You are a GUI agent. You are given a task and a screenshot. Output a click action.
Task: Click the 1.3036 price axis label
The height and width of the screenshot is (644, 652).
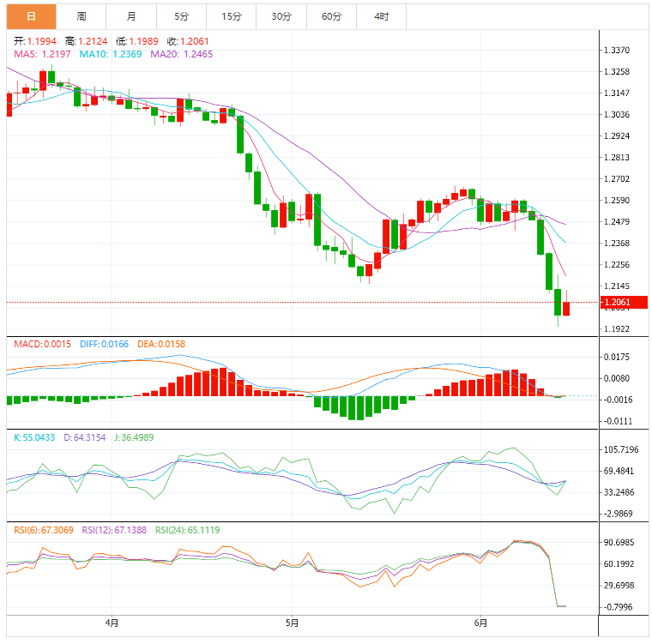pos(617,115)
